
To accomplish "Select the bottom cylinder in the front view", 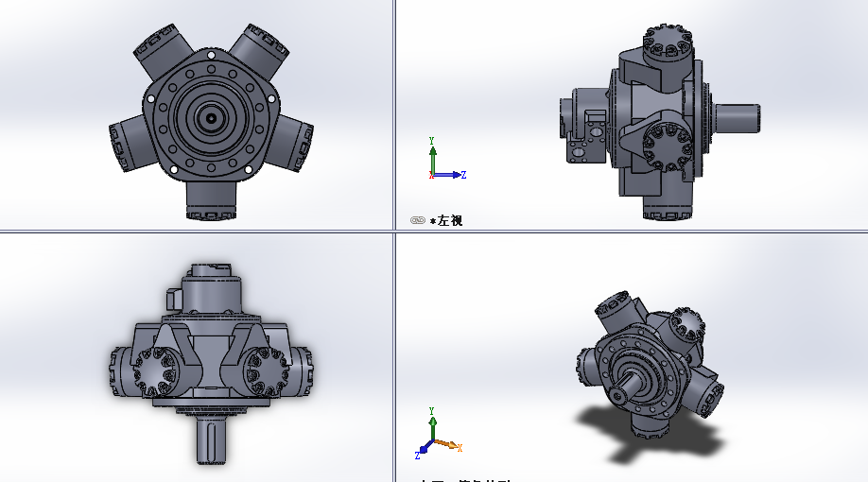I will tap(211, 200).
